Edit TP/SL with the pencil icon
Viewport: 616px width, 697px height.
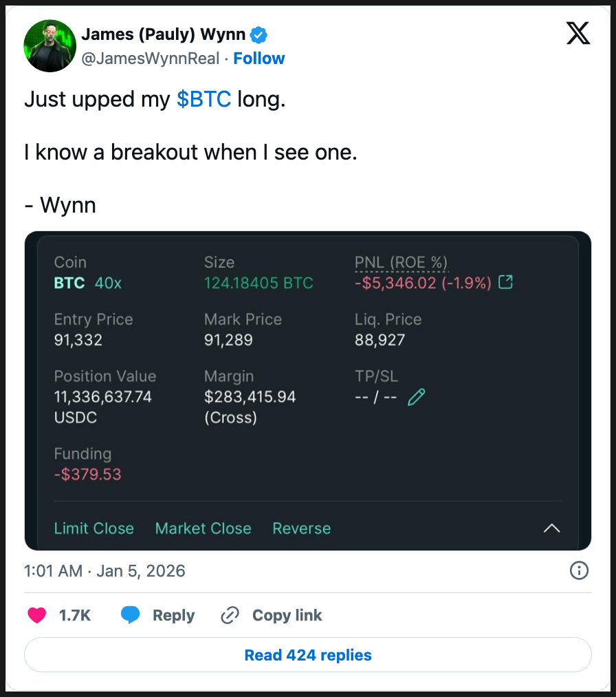[417, 397]
